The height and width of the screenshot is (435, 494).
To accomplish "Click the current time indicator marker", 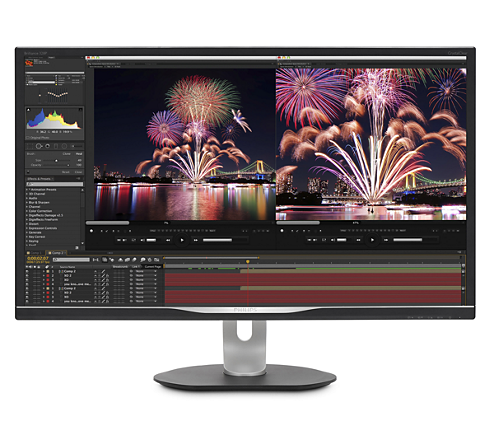I will [x=248, y=262].
